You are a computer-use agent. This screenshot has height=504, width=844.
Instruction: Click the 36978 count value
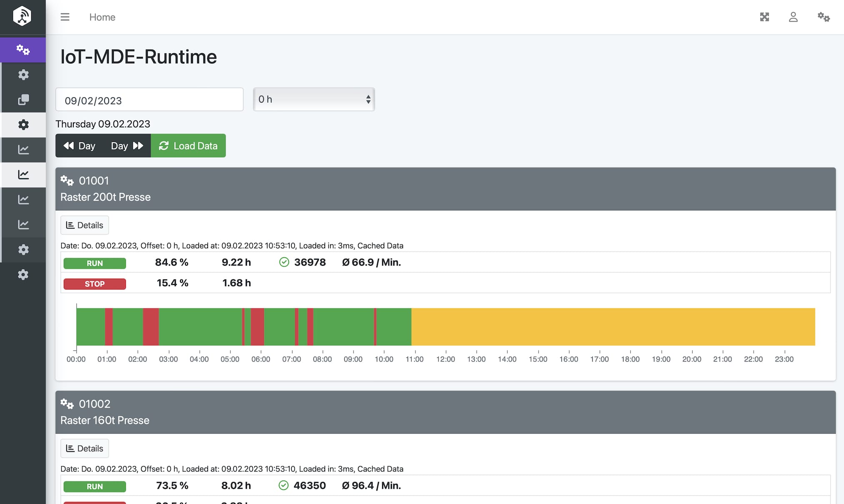click(x=310, y=262)
